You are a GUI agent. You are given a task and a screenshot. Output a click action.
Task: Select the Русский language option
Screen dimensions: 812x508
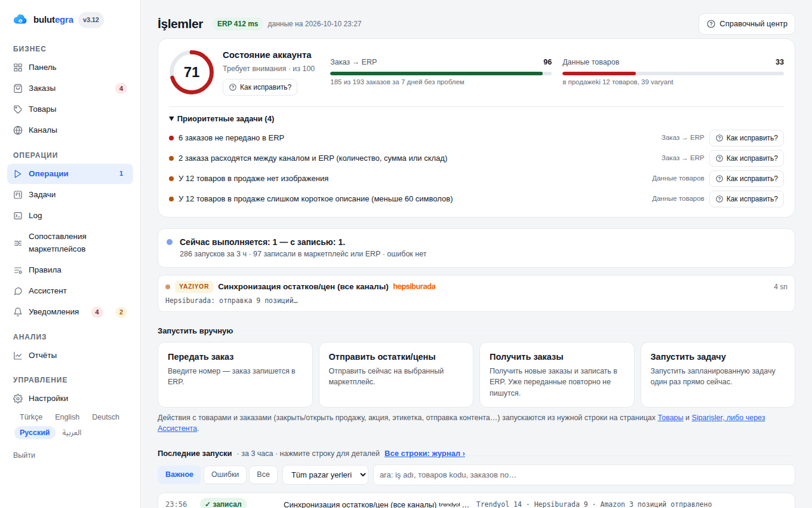[x=35, y=433]
